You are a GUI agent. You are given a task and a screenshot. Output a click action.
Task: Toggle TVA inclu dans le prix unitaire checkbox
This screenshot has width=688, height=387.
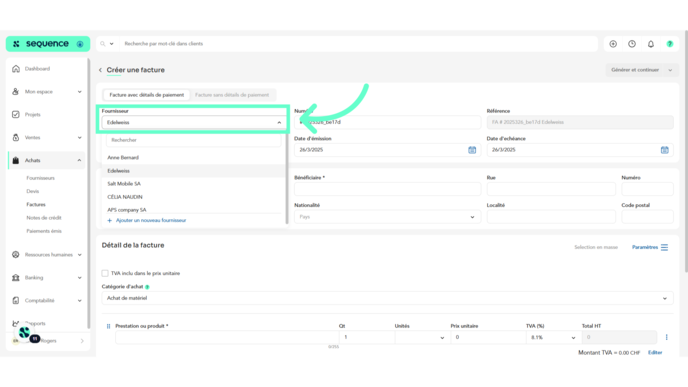tap(105, 273)
